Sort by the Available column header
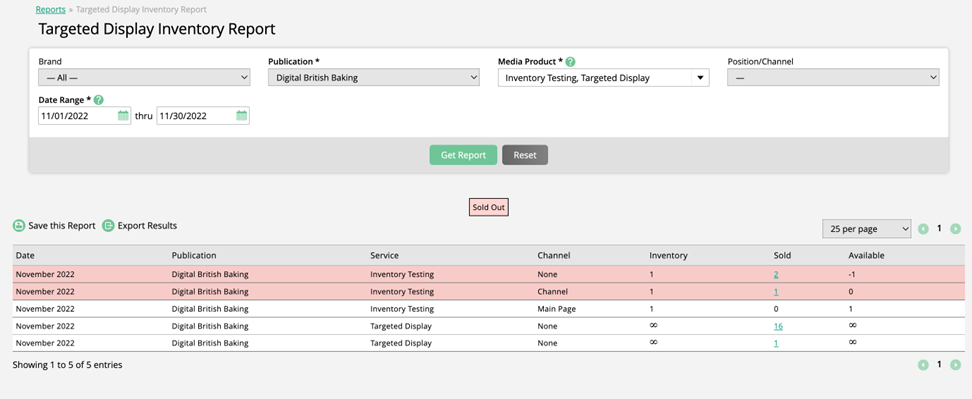This screenshot has height=399, width=972. point(866,255)
